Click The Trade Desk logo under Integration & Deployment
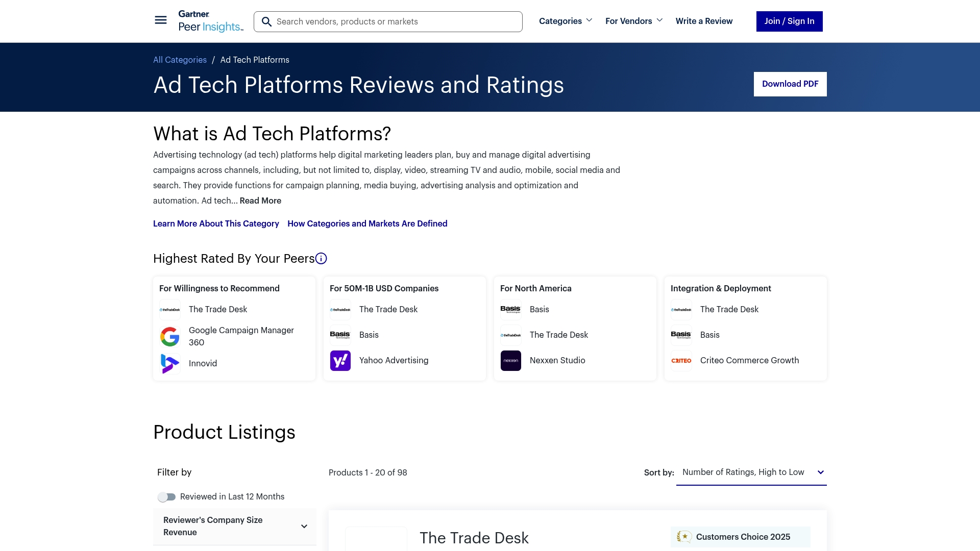This screenshot has width=980, height=551. 681,310
